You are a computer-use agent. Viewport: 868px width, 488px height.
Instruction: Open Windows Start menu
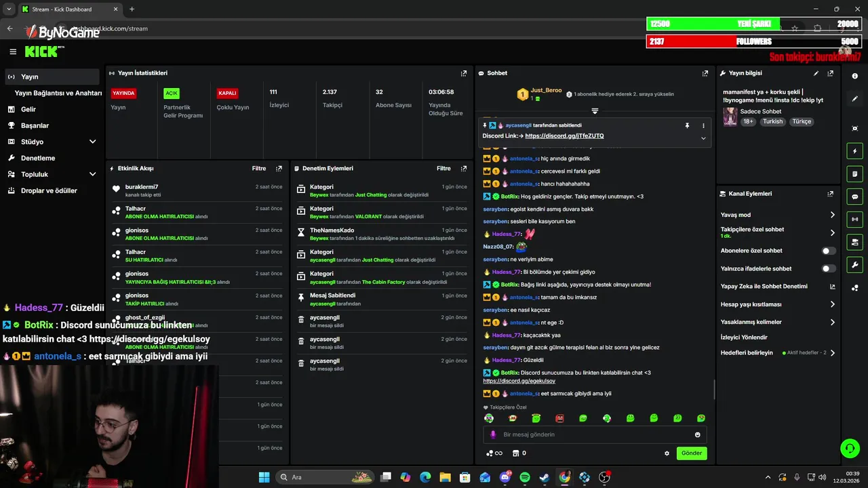pos(264,477)
